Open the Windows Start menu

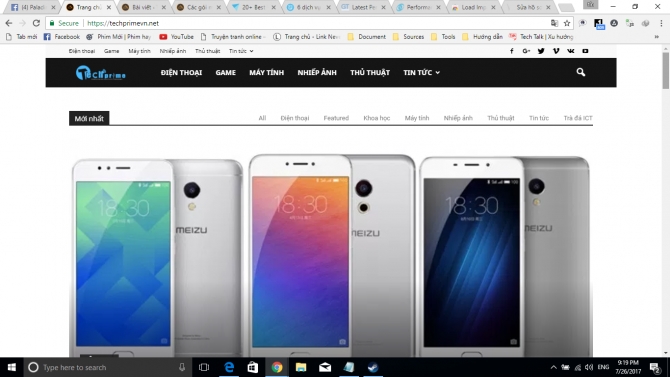(x=12, y=367)
